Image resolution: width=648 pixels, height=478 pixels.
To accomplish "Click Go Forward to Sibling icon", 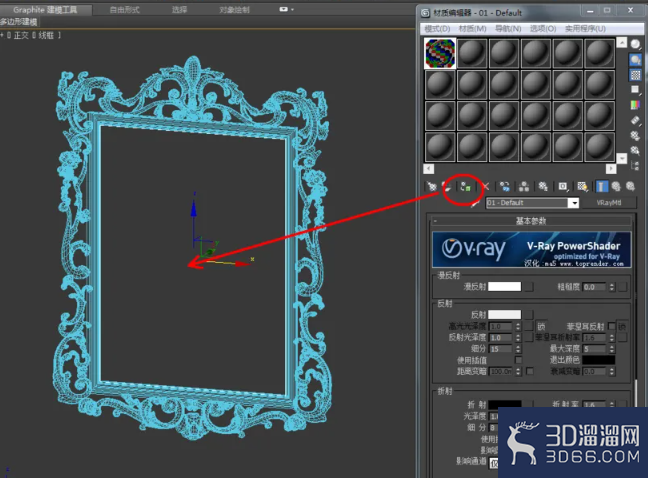I will click(x=630, y=186).
